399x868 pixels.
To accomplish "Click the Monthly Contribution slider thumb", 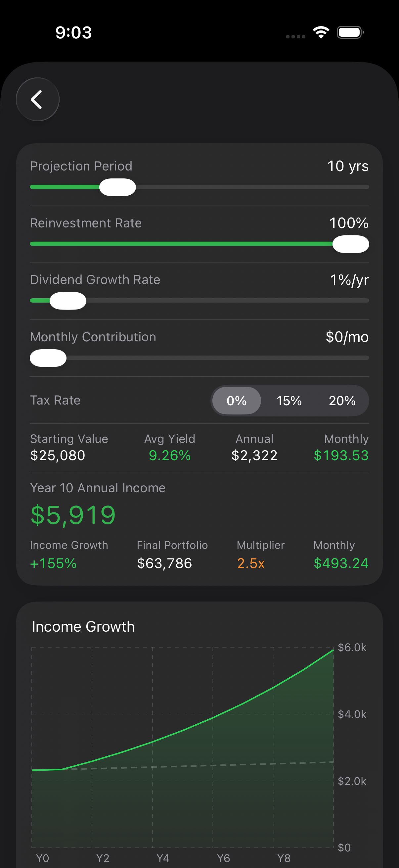I will pyautogui.click(x=48, y=358).
